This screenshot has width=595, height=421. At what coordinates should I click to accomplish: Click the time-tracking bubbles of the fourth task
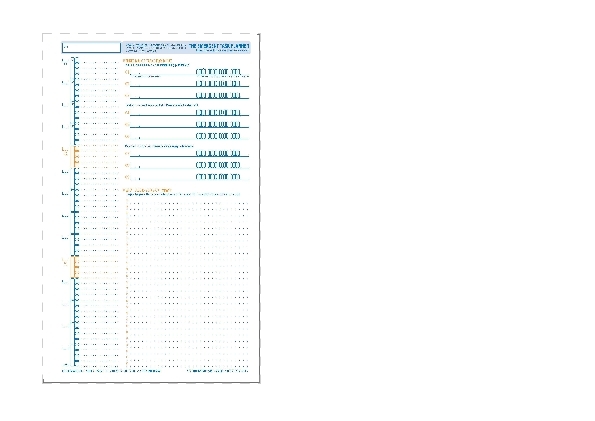pos(218,113)
